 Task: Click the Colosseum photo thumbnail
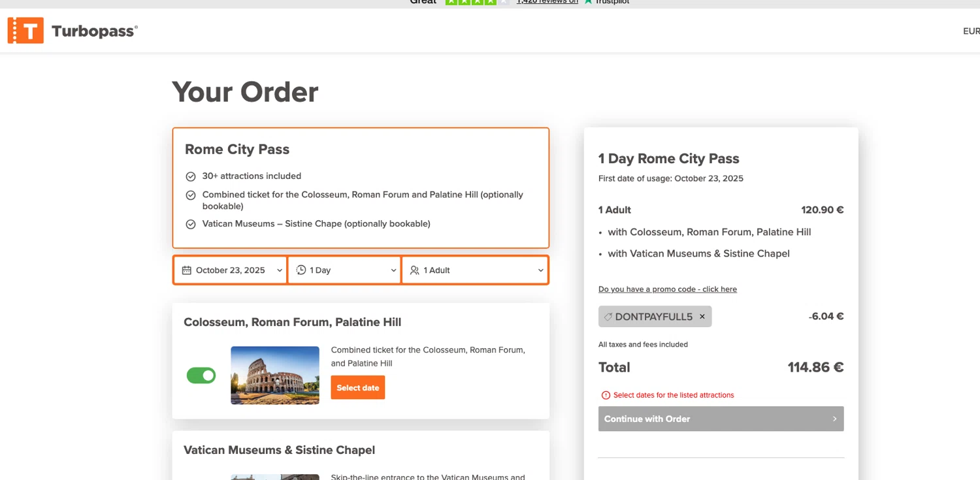pos(275,376)
